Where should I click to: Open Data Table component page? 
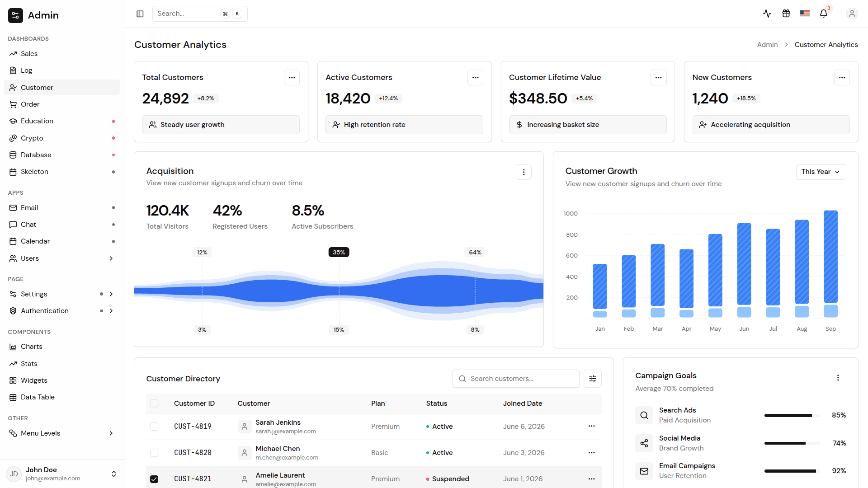tap(62, 397)
